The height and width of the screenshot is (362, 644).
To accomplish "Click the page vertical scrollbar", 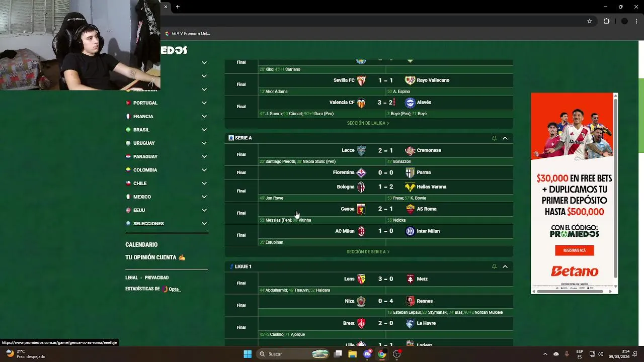I will [641, 116].
